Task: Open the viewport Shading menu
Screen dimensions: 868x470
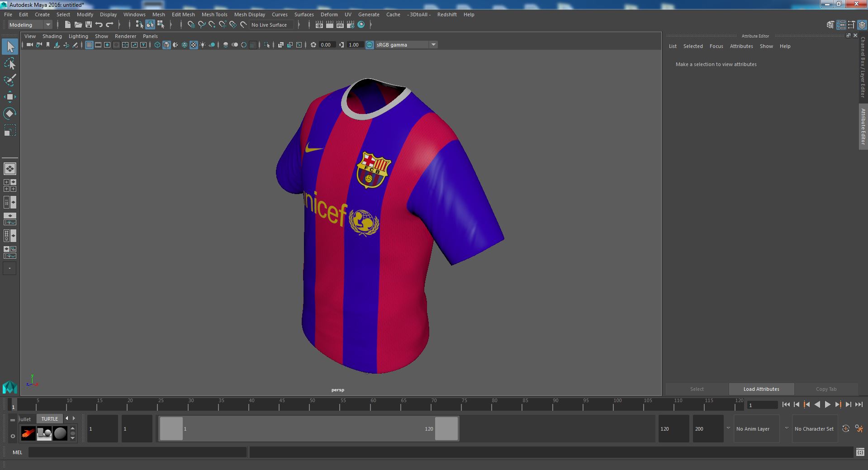Action: click(x=52, y=36)
